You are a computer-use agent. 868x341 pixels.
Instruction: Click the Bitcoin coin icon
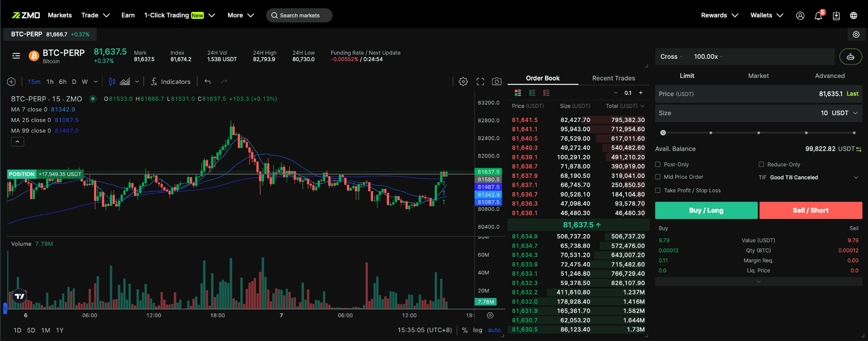tap(34, 55)
